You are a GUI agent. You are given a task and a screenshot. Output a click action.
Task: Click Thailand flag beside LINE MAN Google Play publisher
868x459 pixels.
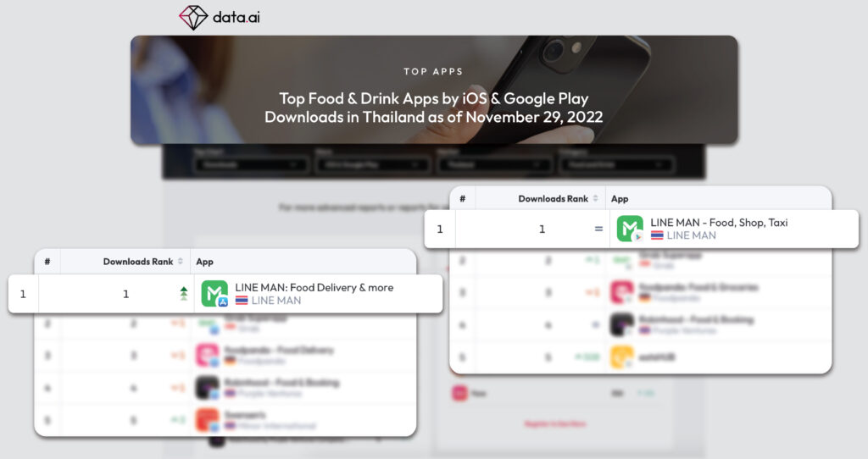click(x=657, y=235)
